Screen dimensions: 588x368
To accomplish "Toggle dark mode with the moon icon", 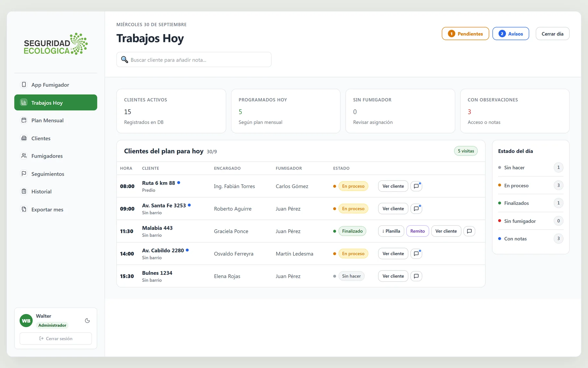I will pos(87,321).
